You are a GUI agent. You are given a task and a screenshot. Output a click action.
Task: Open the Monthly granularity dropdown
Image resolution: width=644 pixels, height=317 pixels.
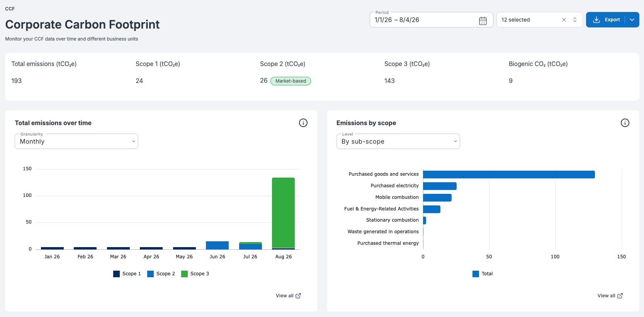[76, 141]
